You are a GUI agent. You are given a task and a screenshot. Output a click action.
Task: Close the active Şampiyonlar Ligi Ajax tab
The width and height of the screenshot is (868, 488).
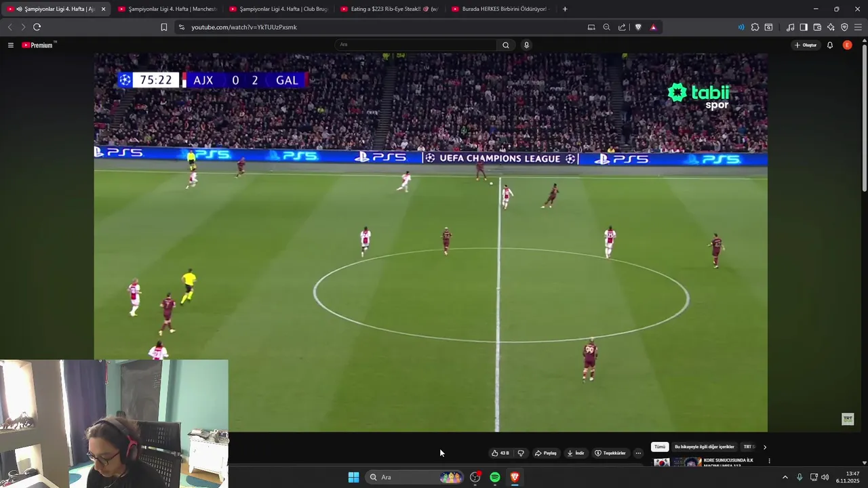pyautogui.click(x=103, y=9)
